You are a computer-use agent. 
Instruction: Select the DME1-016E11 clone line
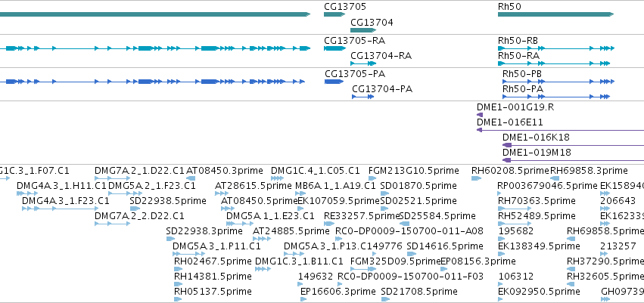pos(560,130)
